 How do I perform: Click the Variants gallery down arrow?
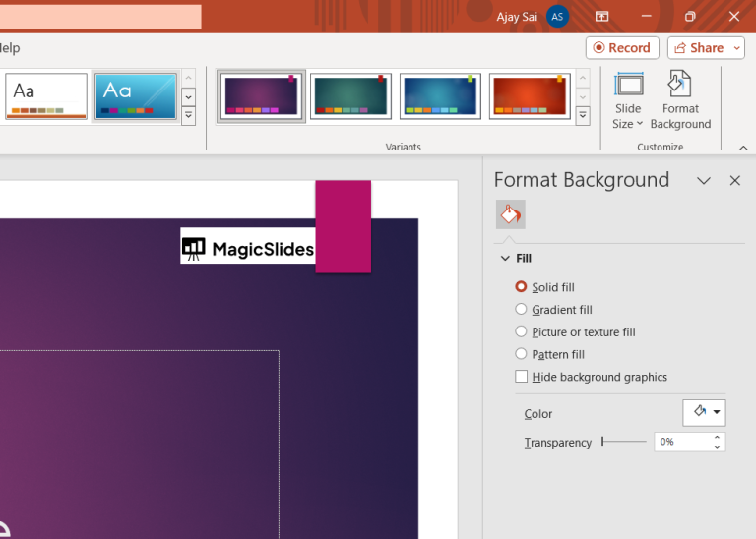(x=583, y=97)
